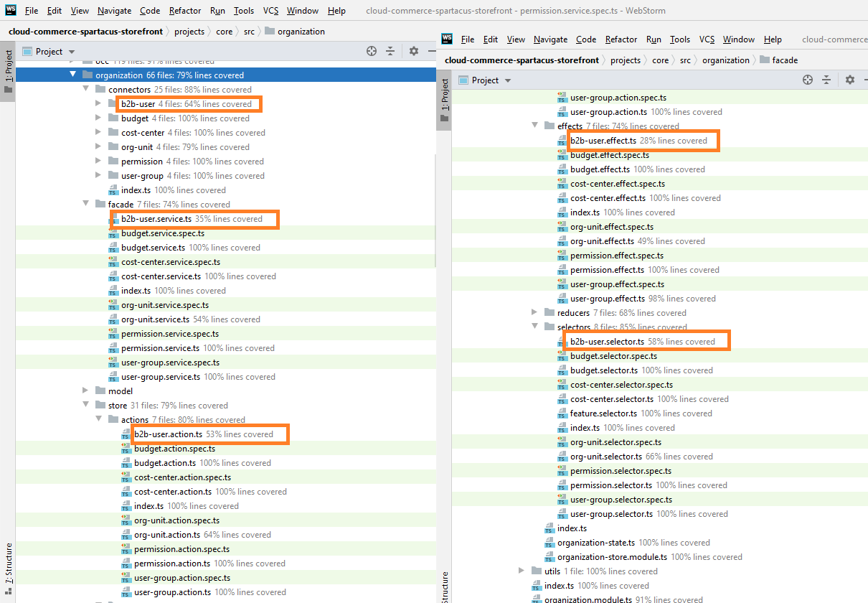Click the TS icon of permission.service.spec.ts
The image size is (868, 603).
pyautogui.click(x=113, y=334)
